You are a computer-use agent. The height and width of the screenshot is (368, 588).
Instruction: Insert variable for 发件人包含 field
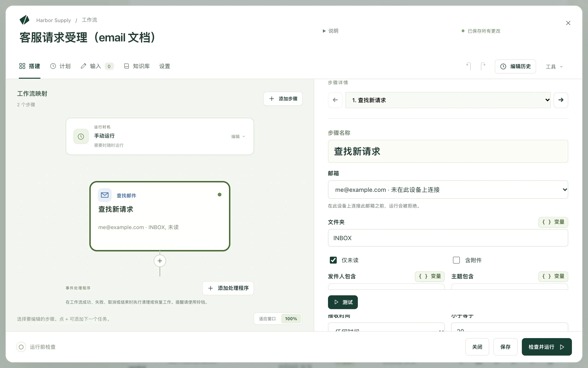pyautogui.click(x=430, y=276)
